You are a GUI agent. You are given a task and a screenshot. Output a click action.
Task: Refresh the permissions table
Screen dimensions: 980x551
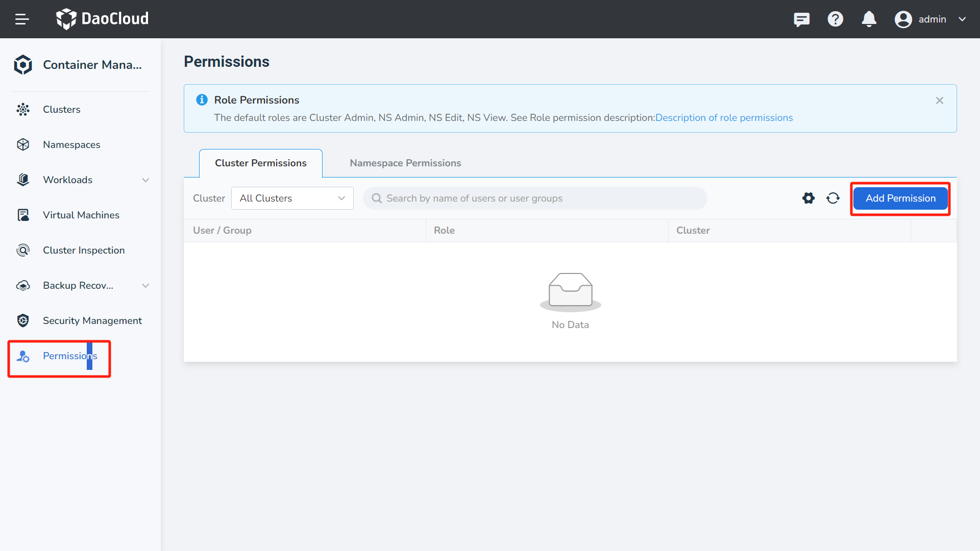832,198
